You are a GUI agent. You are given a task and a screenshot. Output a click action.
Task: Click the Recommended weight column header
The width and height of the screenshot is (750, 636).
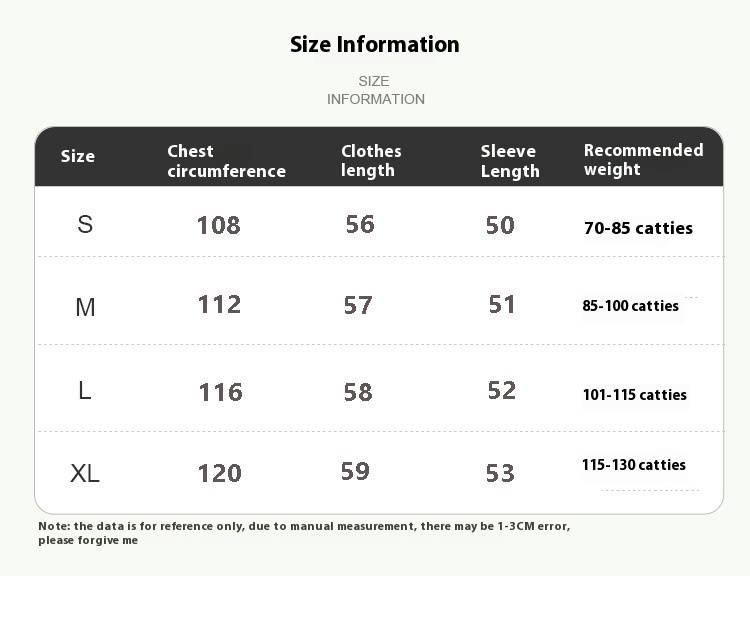point(643,160)
